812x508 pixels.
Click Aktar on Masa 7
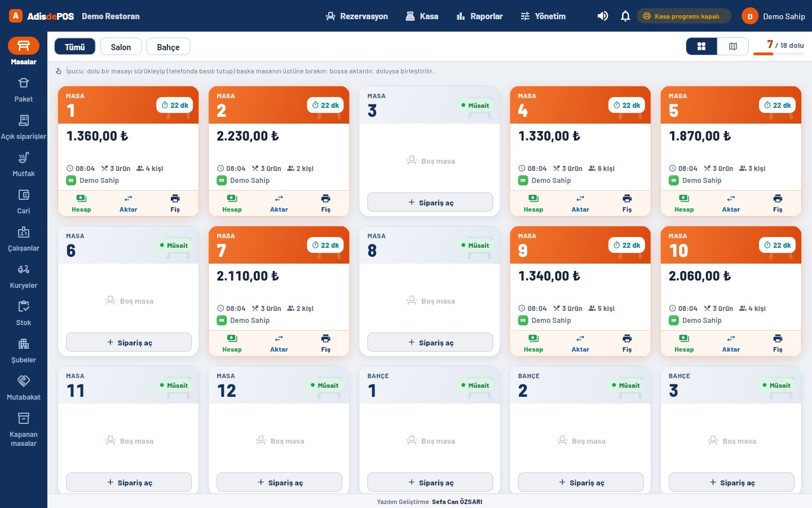point(279,343)
